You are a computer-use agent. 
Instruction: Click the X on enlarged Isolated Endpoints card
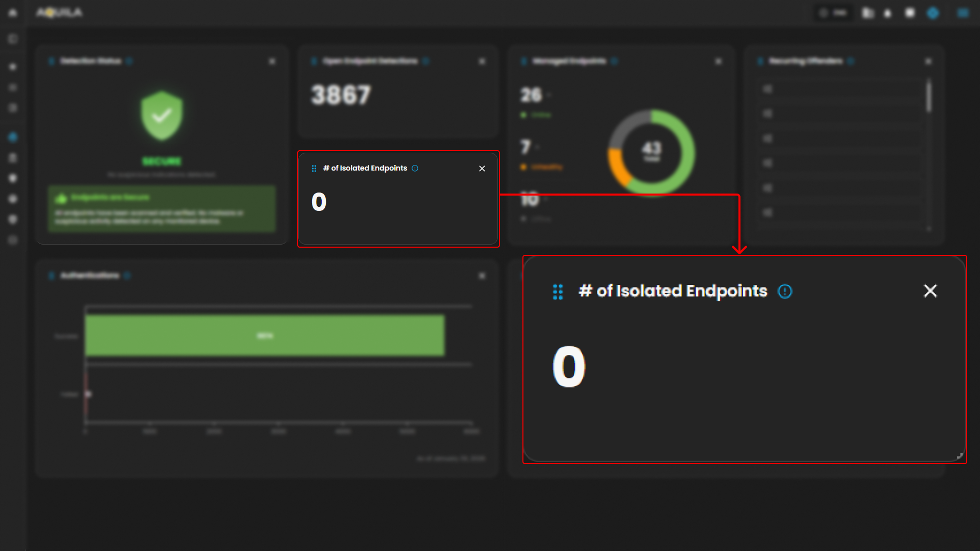[x=930, y=291]
